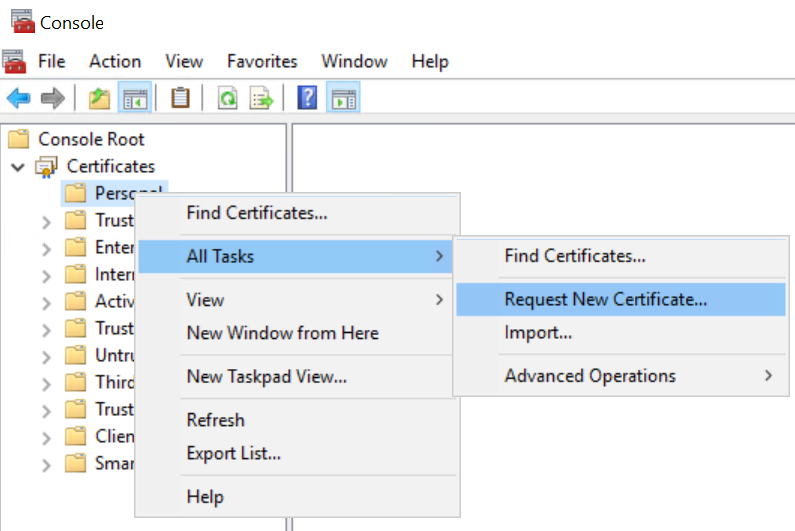The image size is (795, 531).
Task: Open the Favorites menu
Action: point(262,61)
